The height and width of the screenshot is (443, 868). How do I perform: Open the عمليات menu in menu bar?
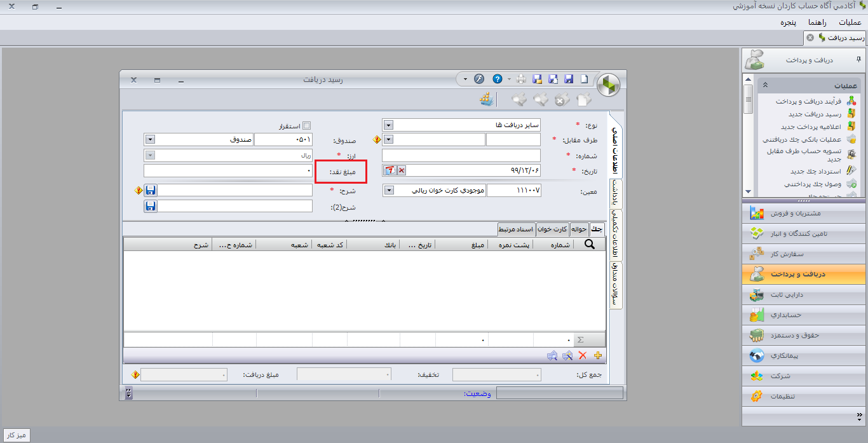[x=850, y=22]
